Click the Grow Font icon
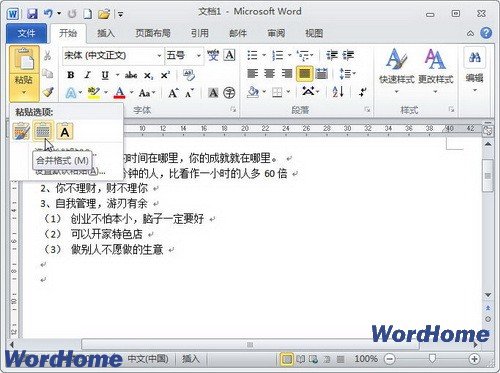The image size is (500, 373). pyautogui.click(x=173, y=93)
